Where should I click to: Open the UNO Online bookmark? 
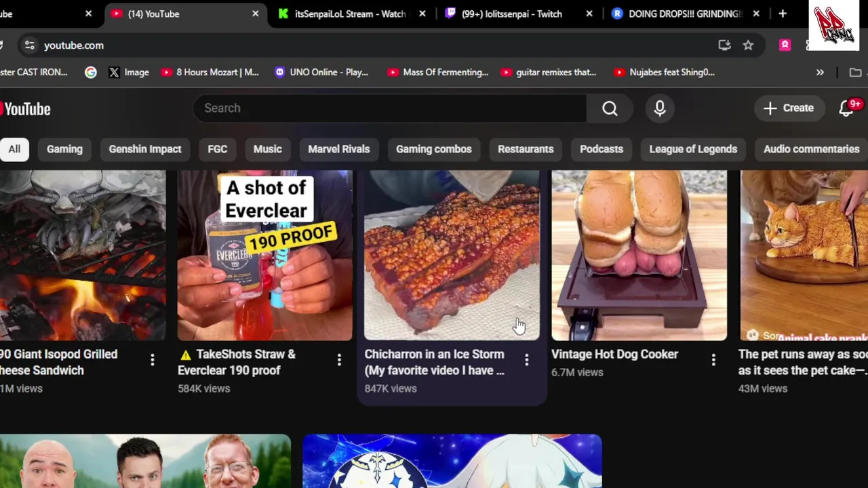point(321,72)
